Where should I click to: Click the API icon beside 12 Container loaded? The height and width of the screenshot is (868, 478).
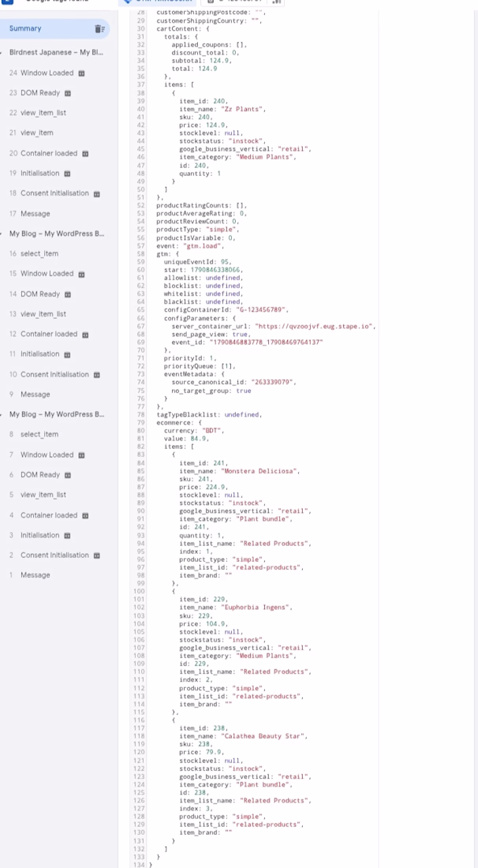85,335
